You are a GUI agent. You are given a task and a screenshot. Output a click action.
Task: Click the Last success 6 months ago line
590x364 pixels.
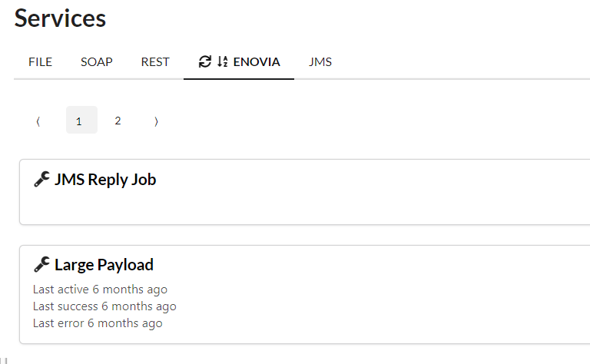(104, 306)
